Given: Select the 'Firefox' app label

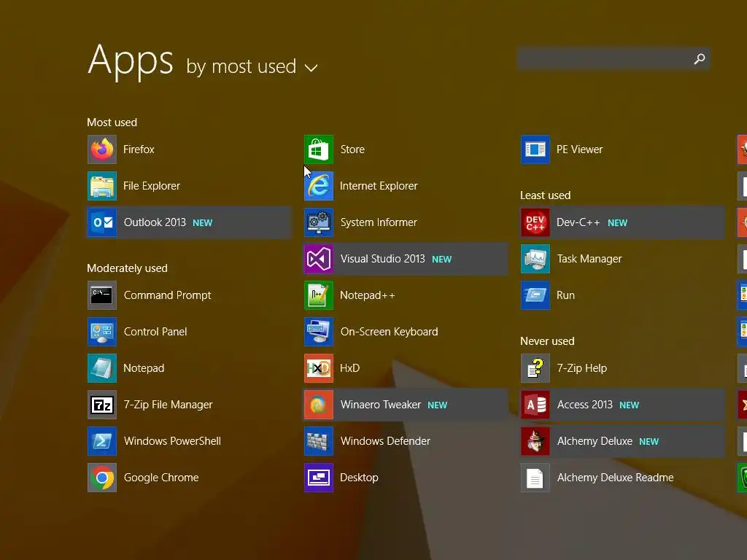Looking at the screenshot, I should [x=139, y=149].
